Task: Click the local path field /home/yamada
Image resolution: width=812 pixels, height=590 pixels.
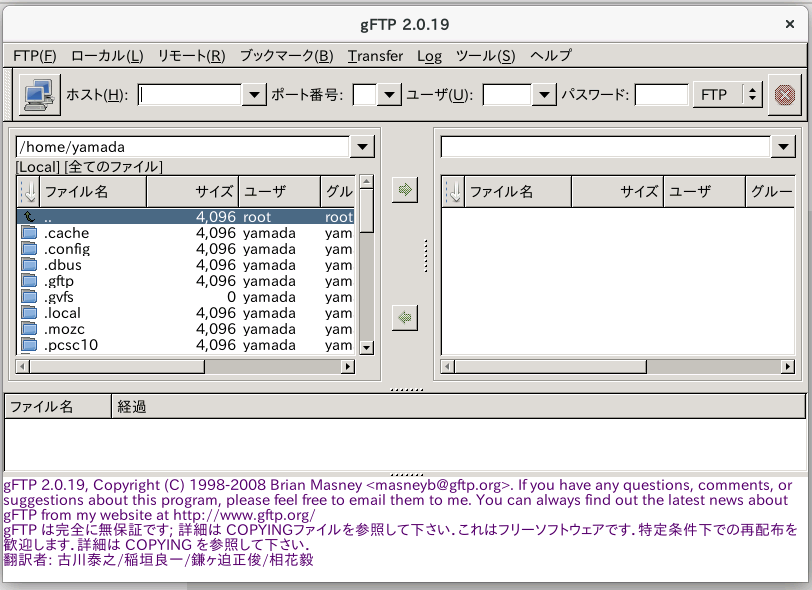Action: 183,147
